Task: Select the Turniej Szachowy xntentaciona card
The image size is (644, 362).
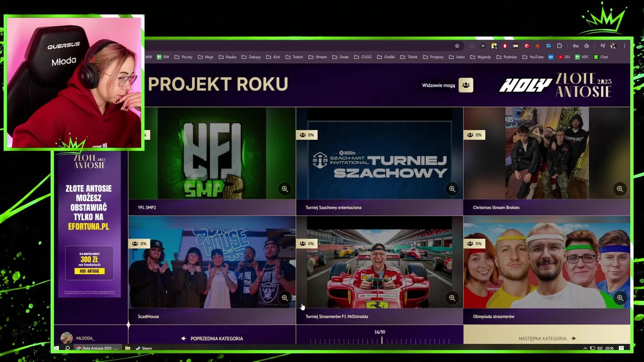Action: 379,161
